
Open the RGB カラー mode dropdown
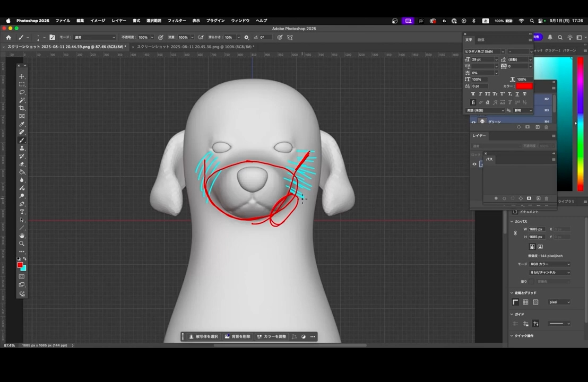click(550, 264)
